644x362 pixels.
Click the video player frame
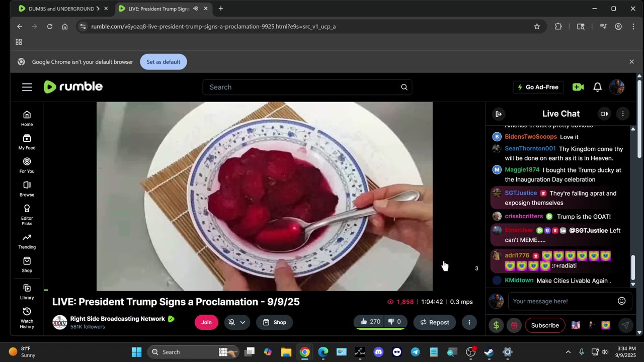pyautogui.click(x=265, y=196)
